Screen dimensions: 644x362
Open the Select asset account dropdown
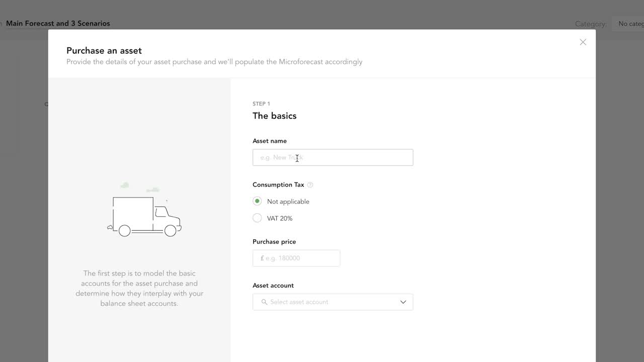point(332,302)
